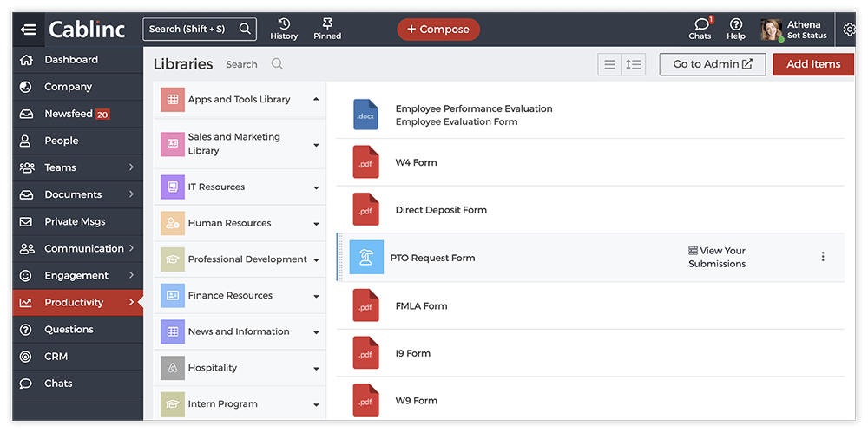Image resolution: width=868 pixels, height=433 pixels.
Task: Click the Libraries Search text field
Action: (241, 64)
